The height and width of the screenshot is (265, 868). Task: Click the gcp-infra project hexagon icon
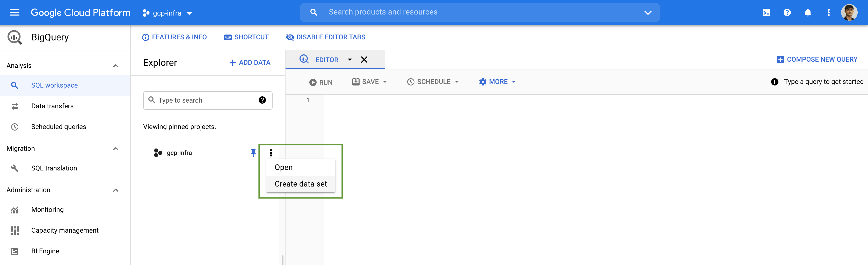click(x=158, y=153)
